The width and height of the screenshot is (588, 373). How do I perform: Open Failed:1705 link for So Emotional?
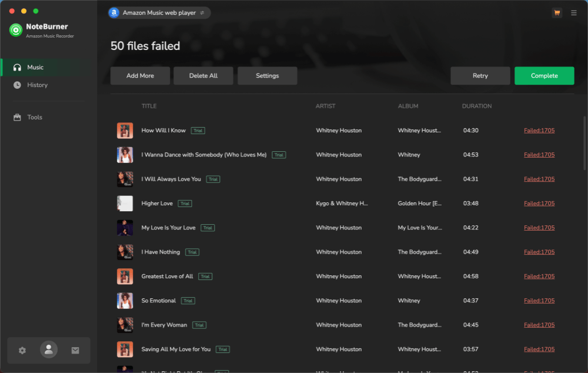(539, 301)
